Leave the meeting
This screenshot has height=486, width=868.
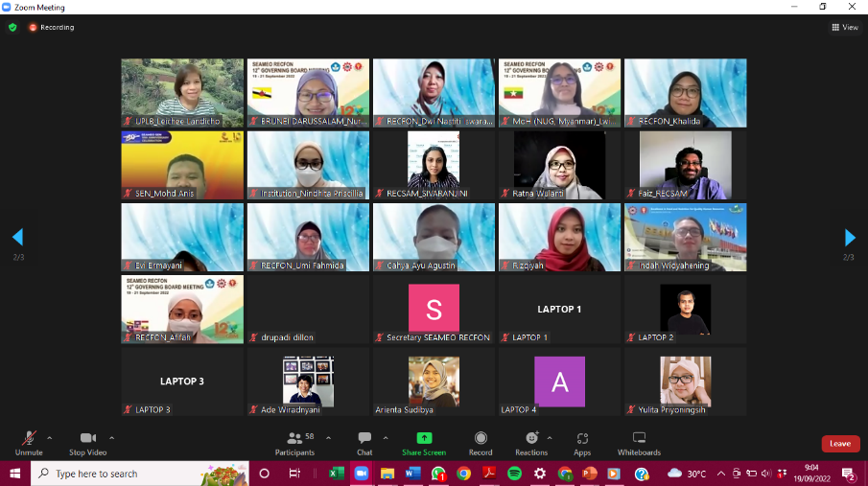(x=840, y=444)
